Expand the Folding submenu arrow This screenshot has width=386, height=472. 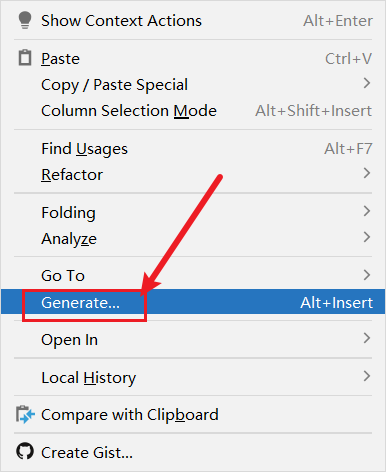coord(367,211)
